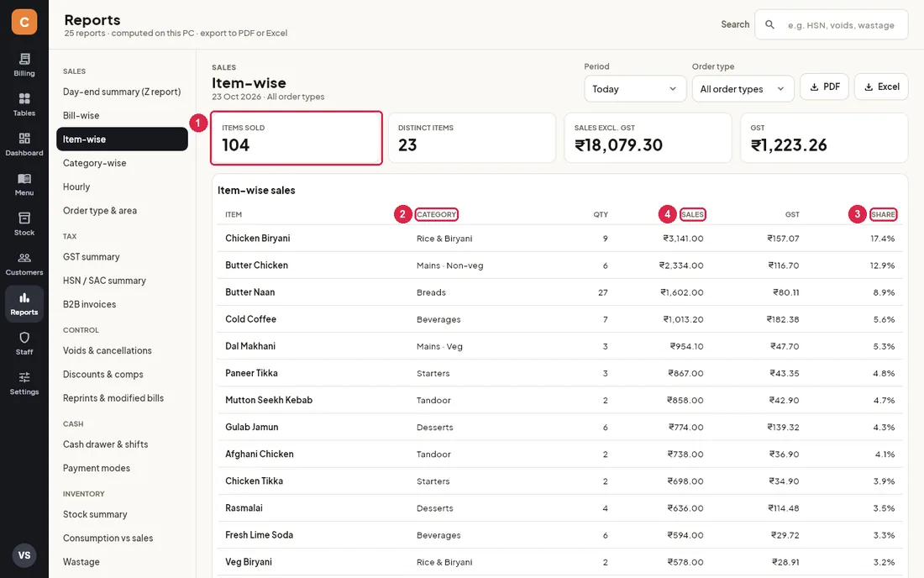Viewport: 924px width, 578px height.
Task: Open Cash drawer & shifts report
Action: coord(122,444)
